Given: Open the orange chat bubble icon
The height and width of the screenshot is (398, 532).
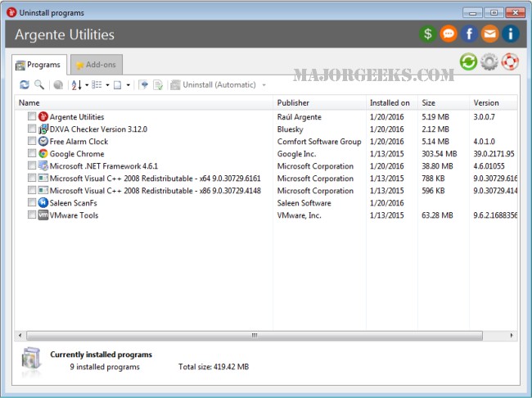Looking at the screenshot, I should coord(449,34).
